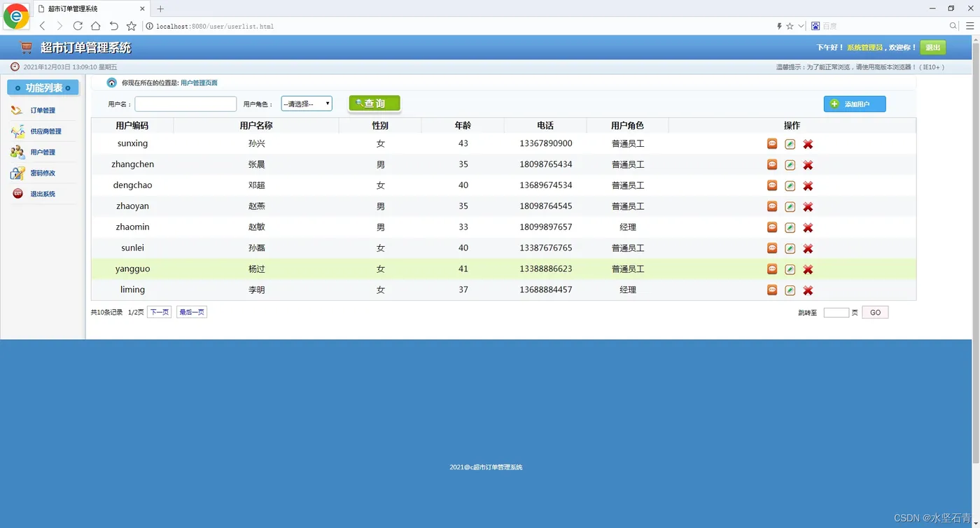View icon in zhaoyan row

pos(772,207)
